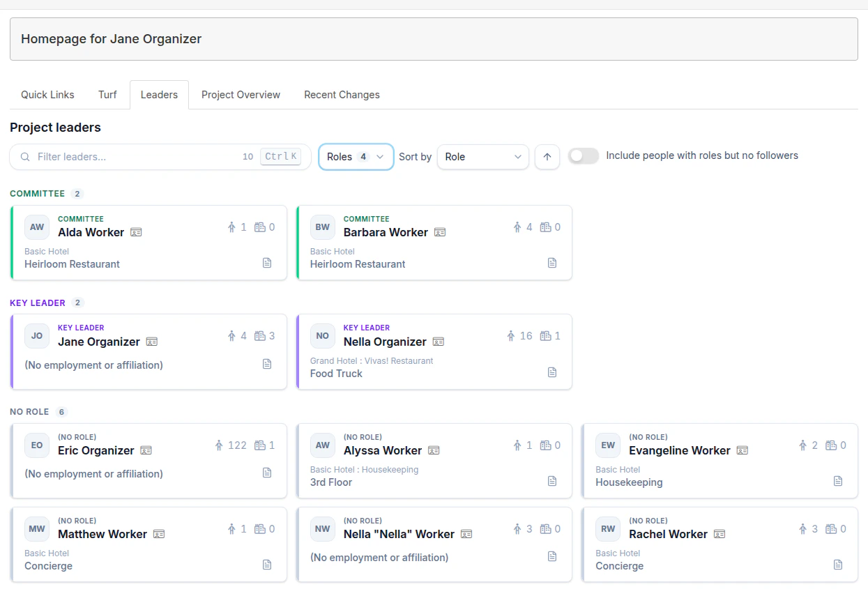868x589 pixels.
Task: Open the Recent Changes tab
Action: pos(342,95)
